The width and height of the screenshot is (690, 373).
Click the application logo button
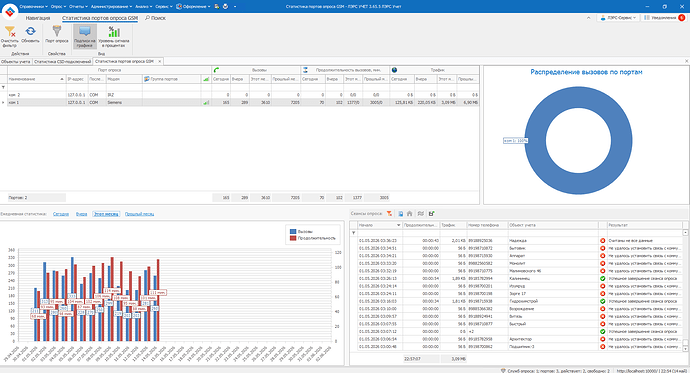tap(10, 11)
